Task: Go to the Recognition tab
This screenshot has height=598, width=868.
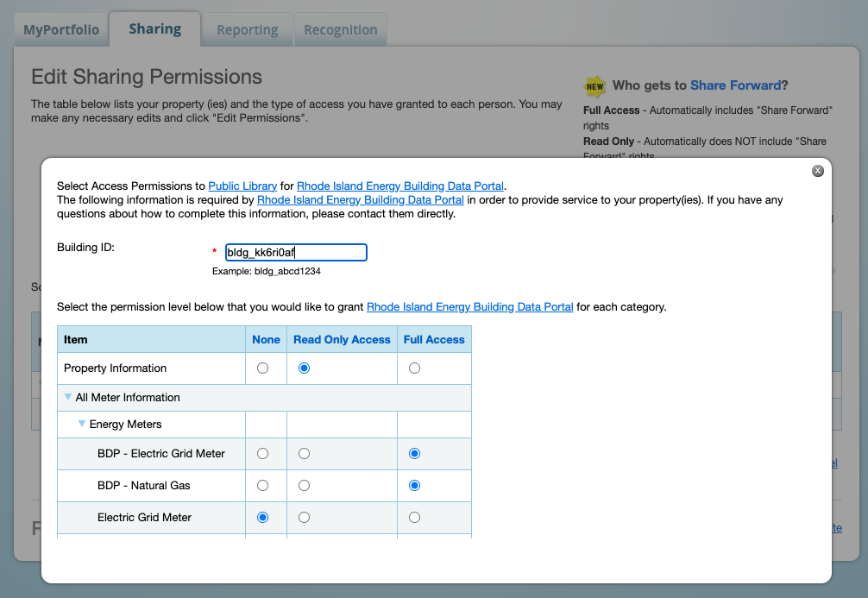Action: (341, 30)
